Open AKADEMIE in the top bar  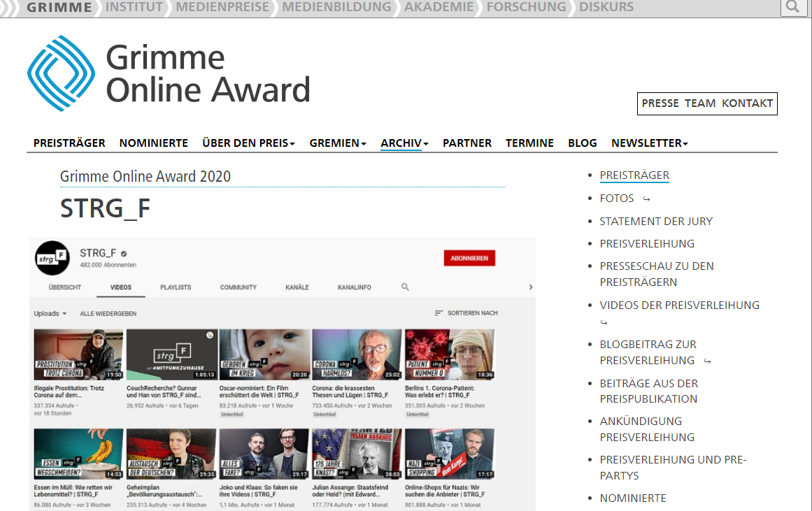(439, 7)
